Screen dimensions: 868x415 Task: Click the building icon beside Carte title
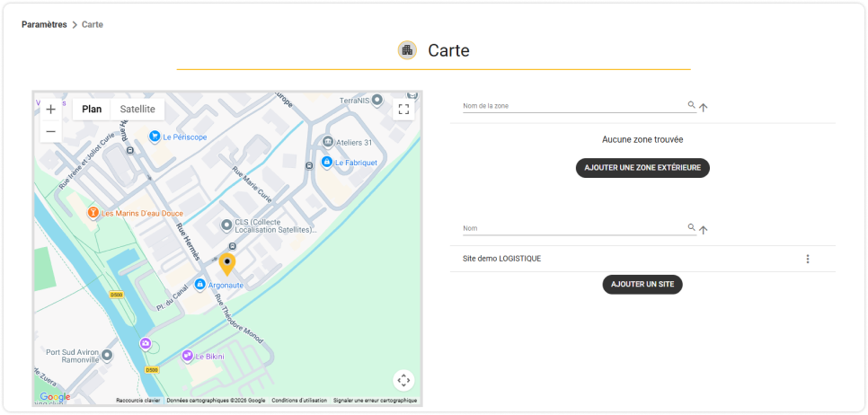(407, 50)
